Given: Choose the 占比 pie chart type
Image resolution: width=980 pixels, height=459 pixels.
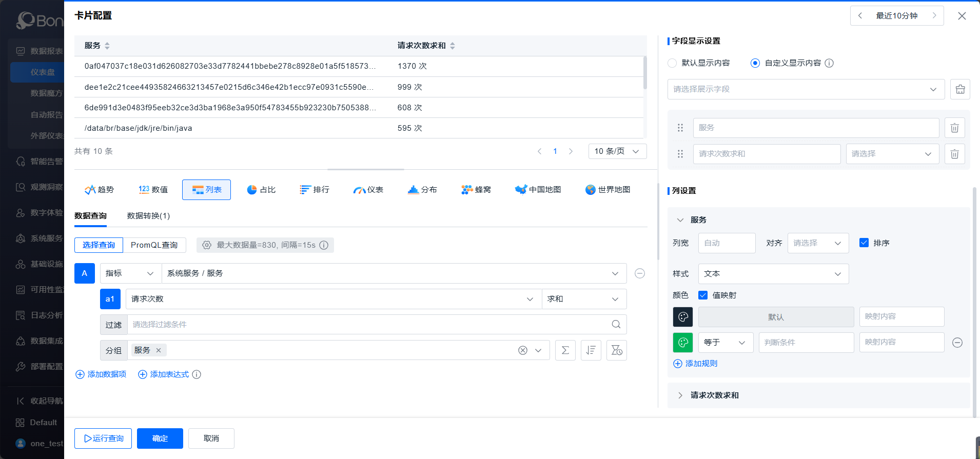Looking at the screenshot, I should point(261,190).
